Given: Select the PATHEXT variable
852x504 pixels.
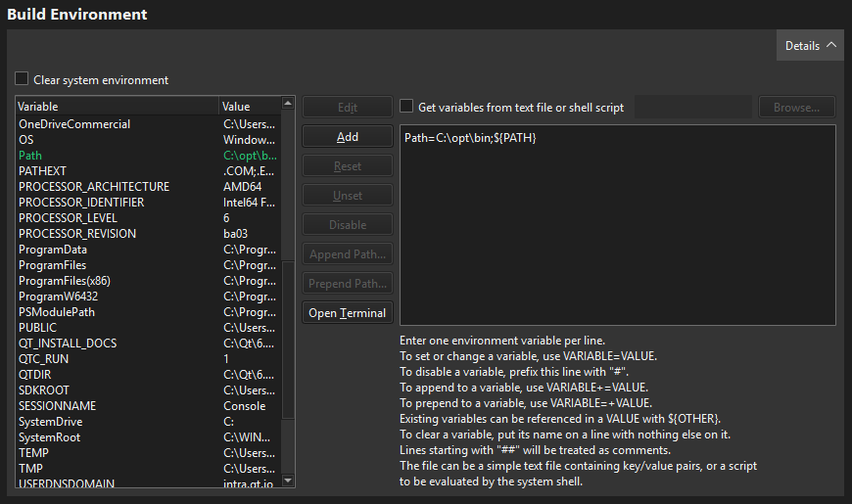Looking at the screenshot, I should pyautogui.click(x=148, y=171).
